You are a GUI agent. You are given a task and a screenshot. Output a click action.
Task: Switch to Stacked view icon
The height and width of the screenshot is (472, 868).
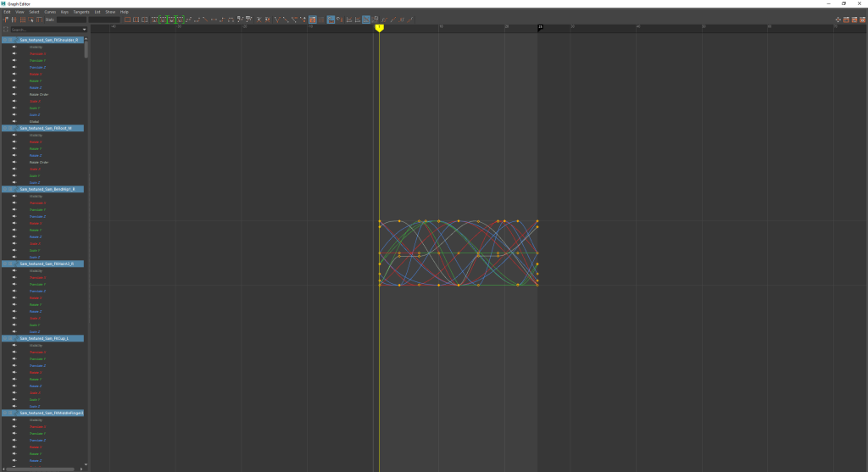[x=358, y=19]
